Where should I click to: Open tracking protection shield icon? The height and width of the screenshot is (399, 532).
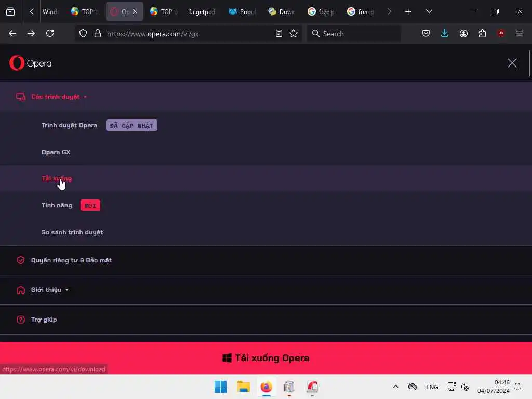coord(83,34)
